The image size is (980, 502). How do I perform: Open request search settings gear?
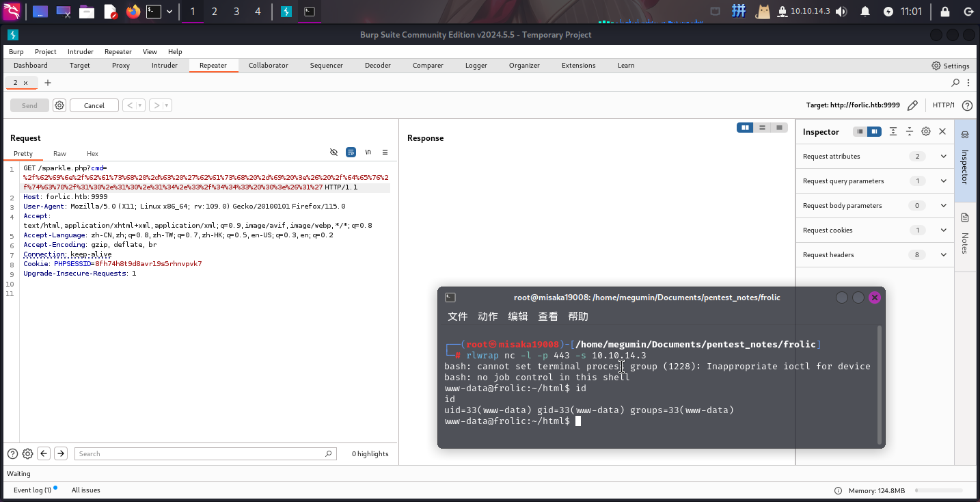click(27, 453)
